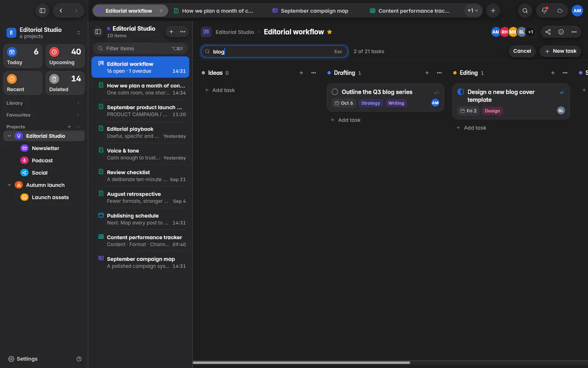Show info panel icon in header
The width and height of the screenshot is (588, 368).
561,32
